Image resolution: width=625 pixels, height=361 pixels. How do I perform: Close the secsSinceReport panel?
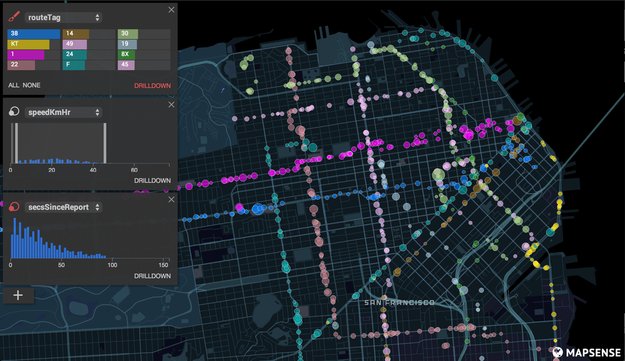point(171,200)
